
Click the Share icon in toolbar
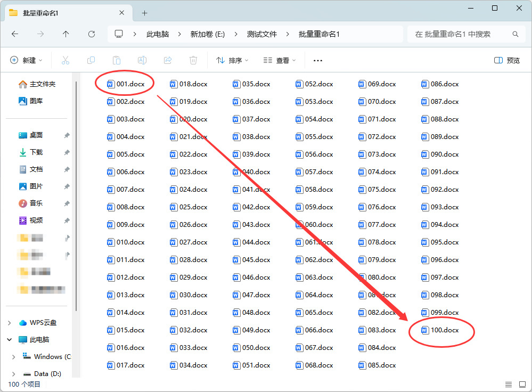(x=168, y=60)
